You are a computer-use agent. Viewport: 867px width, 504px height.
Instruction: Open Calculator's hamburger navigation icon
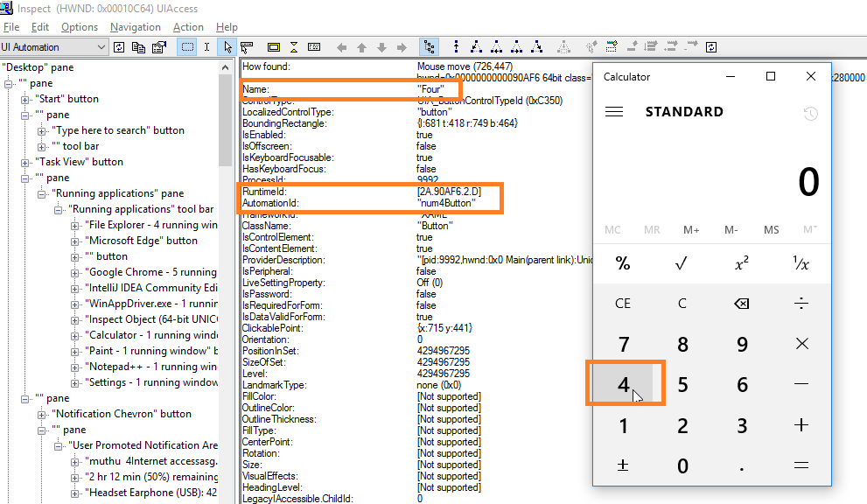tap(613, 111)
